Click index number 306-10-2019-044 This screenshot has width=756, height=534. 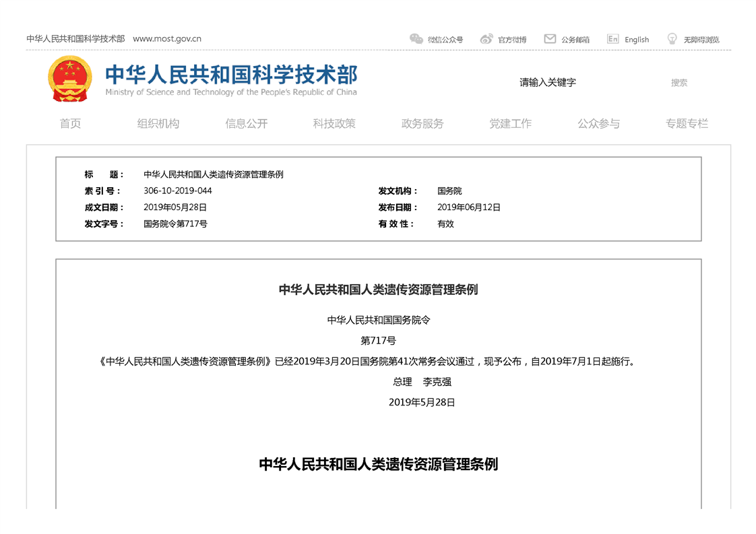(177, 191)
